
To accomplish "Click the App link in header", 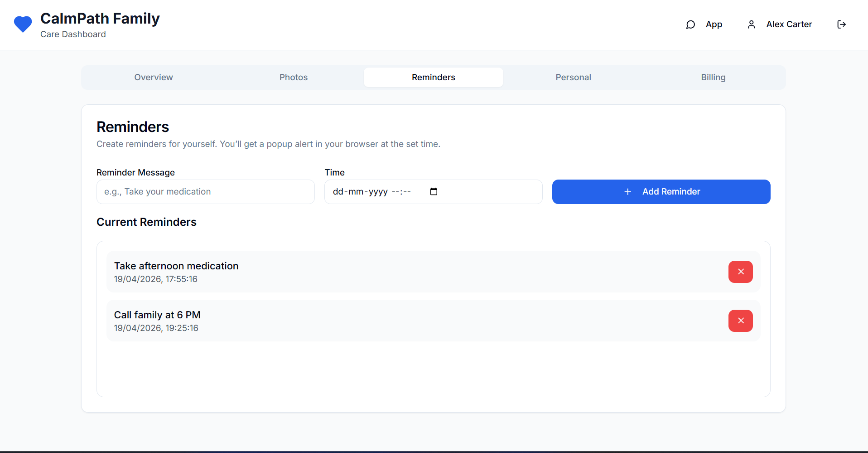I will coord(714,24).
